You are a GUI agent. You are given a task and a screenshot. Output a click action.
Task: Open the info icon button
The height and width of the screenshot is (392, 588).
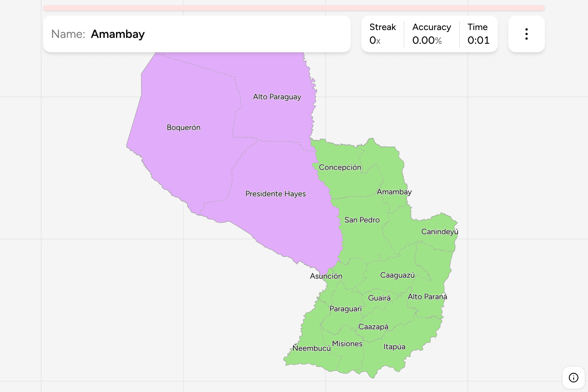(573, 378)
